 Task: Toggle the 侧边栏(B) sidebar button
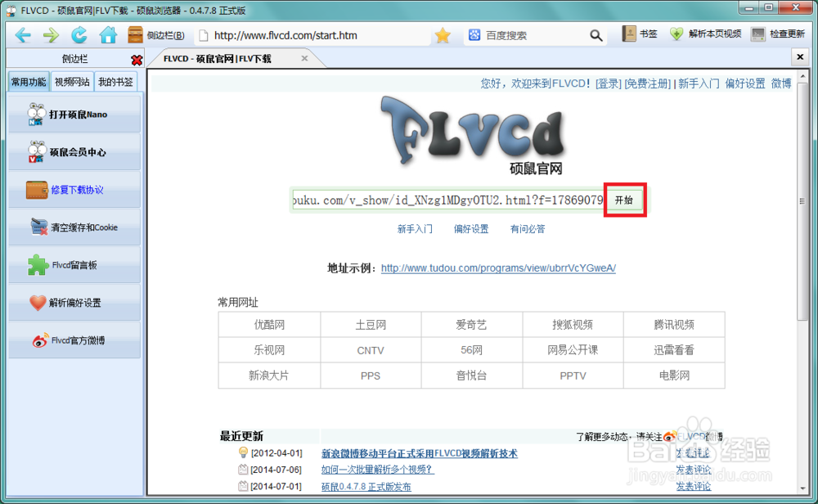click(156, 35)
